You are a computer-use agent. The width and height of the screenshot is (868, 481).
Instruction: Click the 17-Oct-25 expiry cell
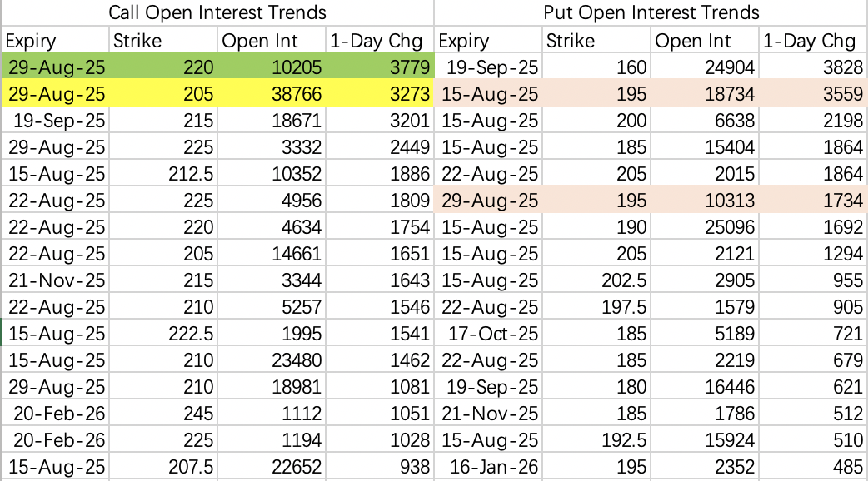point(489,334)
